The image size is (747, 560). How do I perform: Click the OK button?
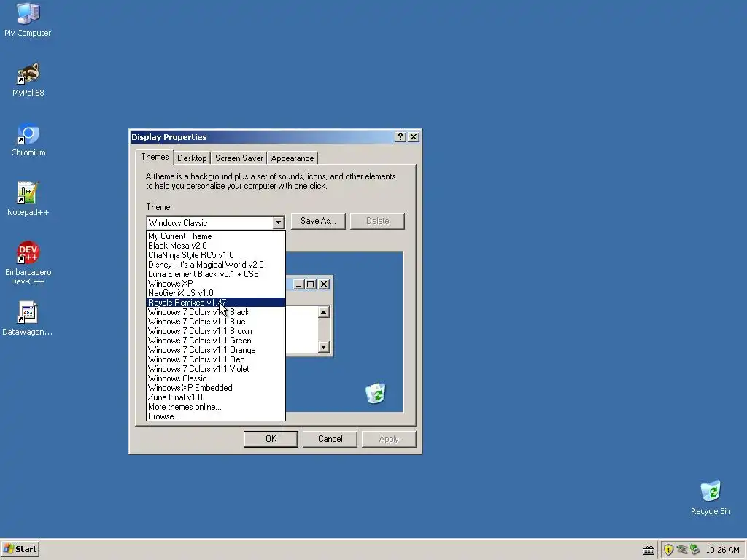pyautogui.click(x=271, y=439)
